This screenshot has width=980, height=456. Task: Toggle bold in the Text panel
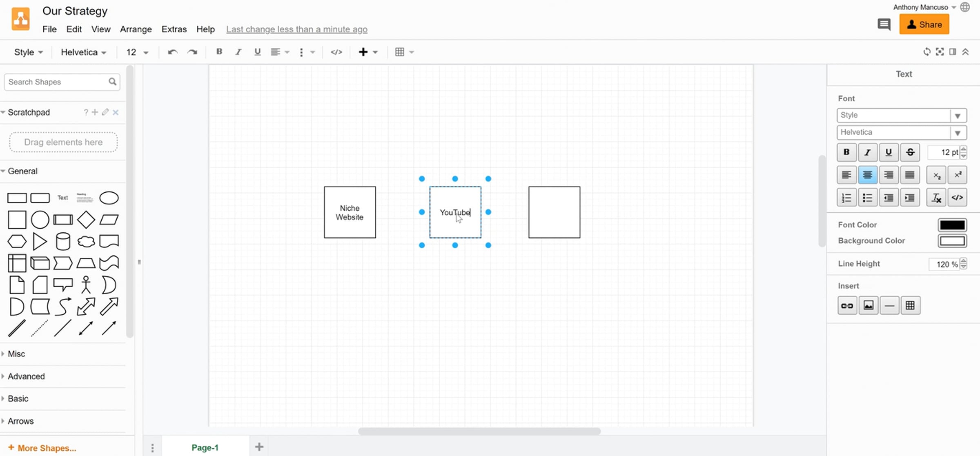point(846,152)
